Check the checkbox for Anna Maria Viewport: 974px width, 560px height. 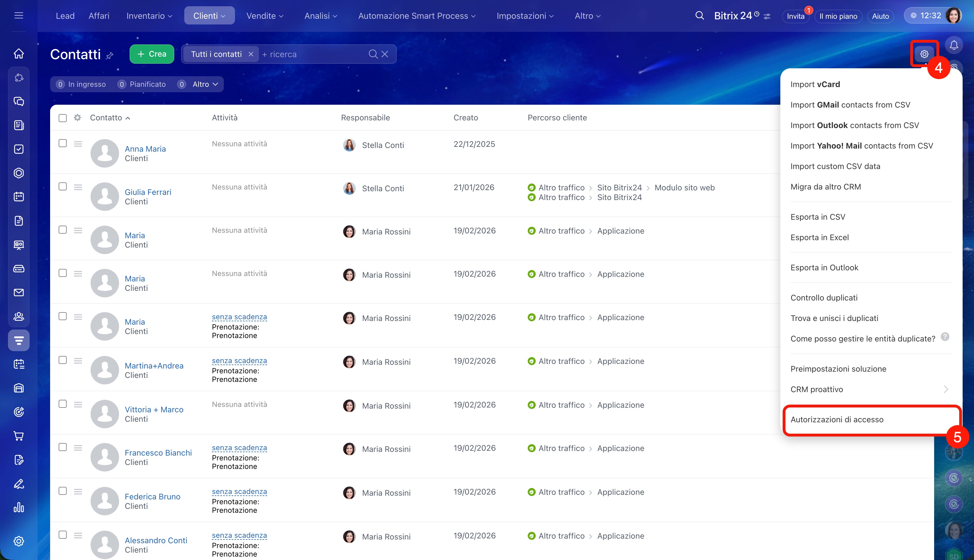62,143
